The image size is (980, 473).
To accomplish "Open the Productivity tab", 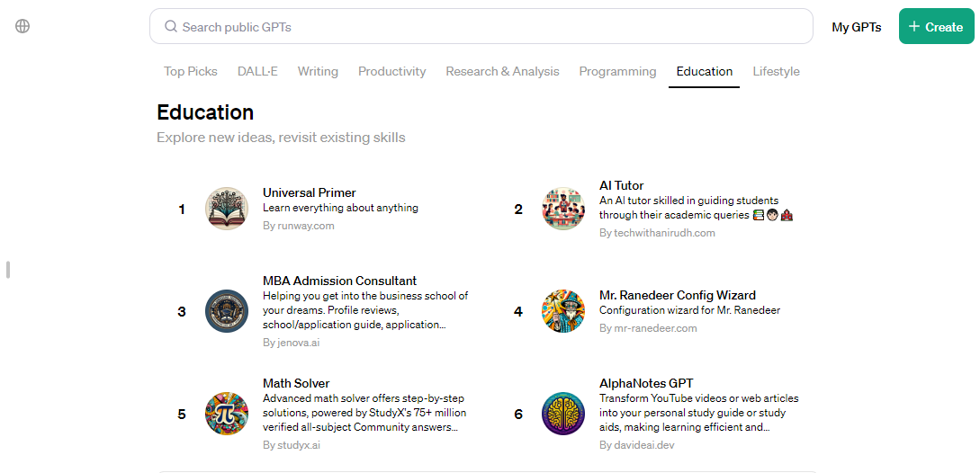I will tap(391, 71).
